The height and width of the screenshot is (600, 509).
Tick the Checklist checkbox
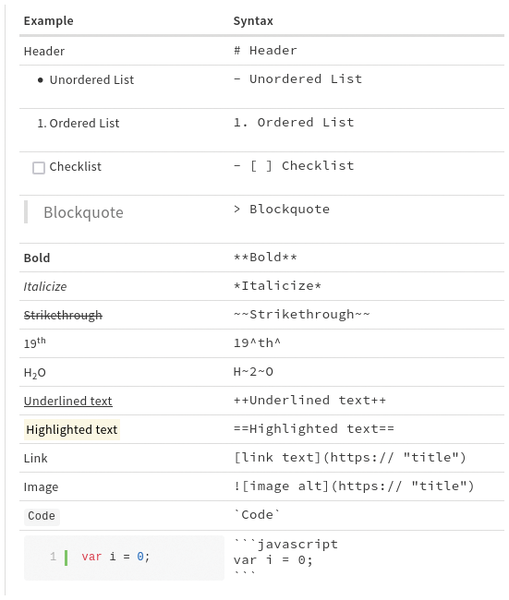38,168
